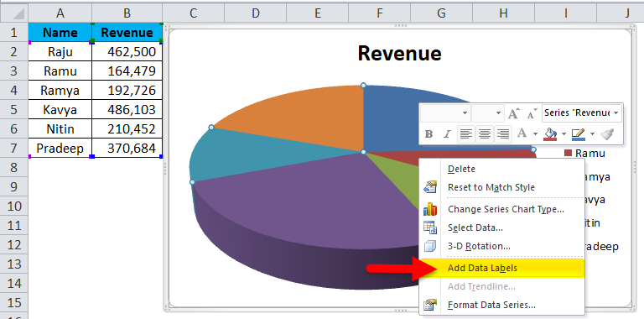Viewport: 644px width, 319px height.
Task: Select the cell with value 370,684
Action: (127, 148)
